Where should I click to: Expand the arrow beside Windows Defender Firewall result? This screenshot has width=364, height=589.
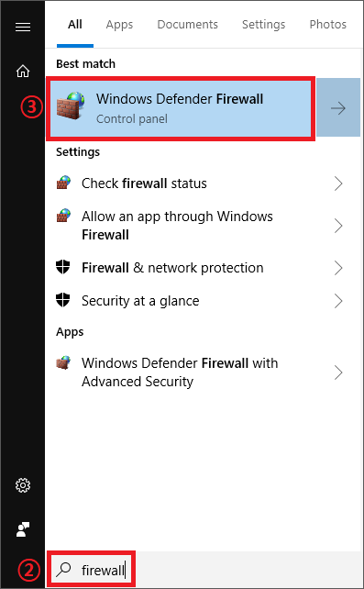[x=338, y=108]
